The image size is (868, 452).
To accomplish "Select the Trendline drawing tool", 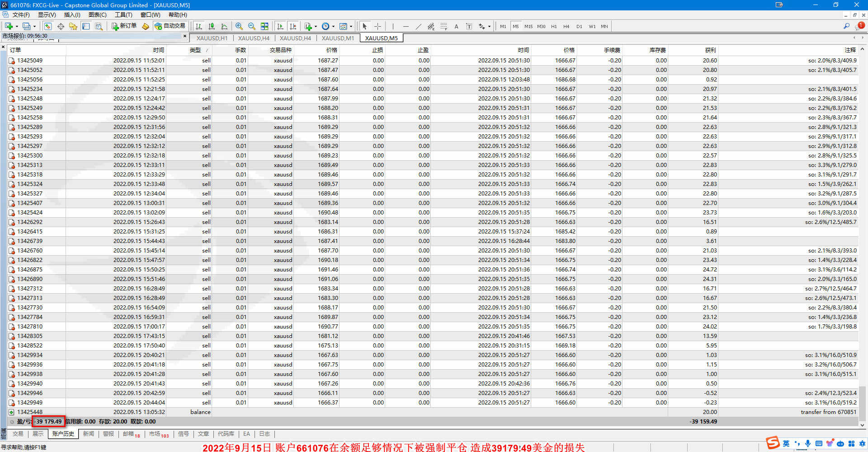I will coord(418,26).
